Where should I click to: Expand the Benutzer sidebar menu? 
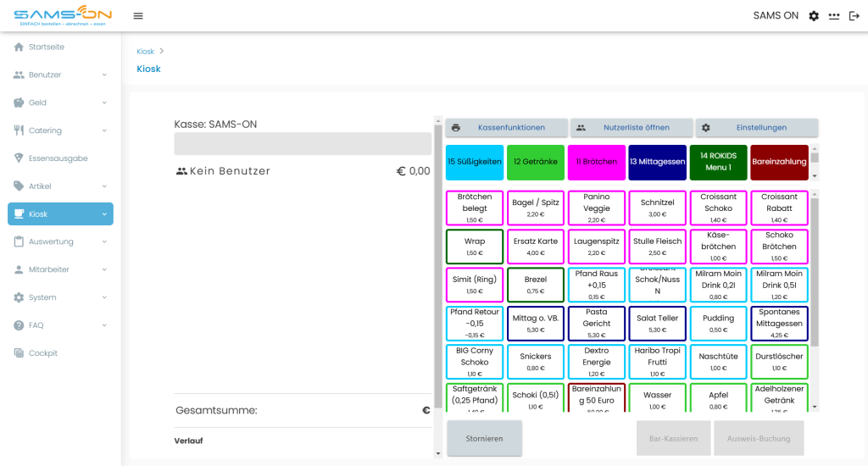click(x=60, y=75)
